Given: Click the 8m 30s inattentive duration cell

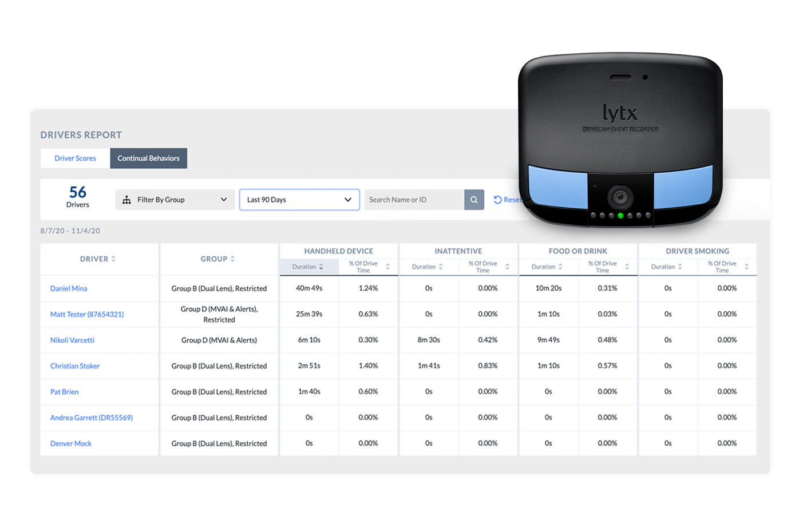Looking at the screenshot, I should point(429,340).
